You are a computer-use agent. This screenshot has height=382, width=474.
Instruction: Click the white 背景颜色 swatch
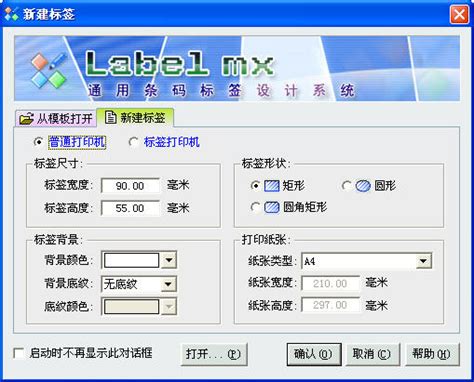coord(132,260)
